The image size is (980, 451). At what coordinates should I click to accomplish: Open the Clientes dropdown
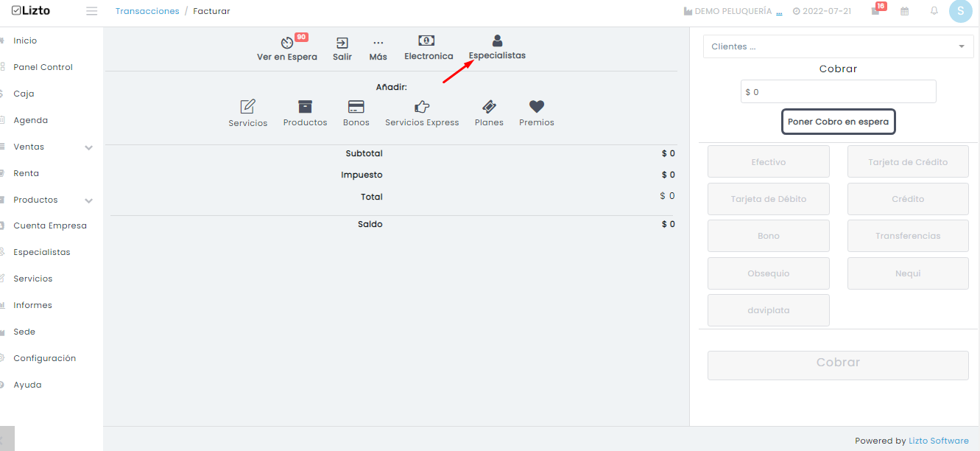[838, 46]
